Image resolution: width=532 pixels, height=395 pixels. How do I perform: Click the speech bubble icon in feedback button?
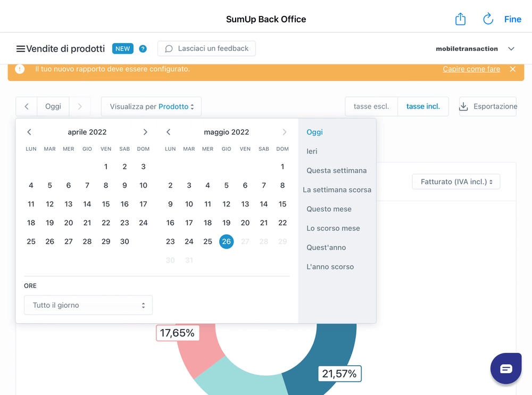coord(169,48)
